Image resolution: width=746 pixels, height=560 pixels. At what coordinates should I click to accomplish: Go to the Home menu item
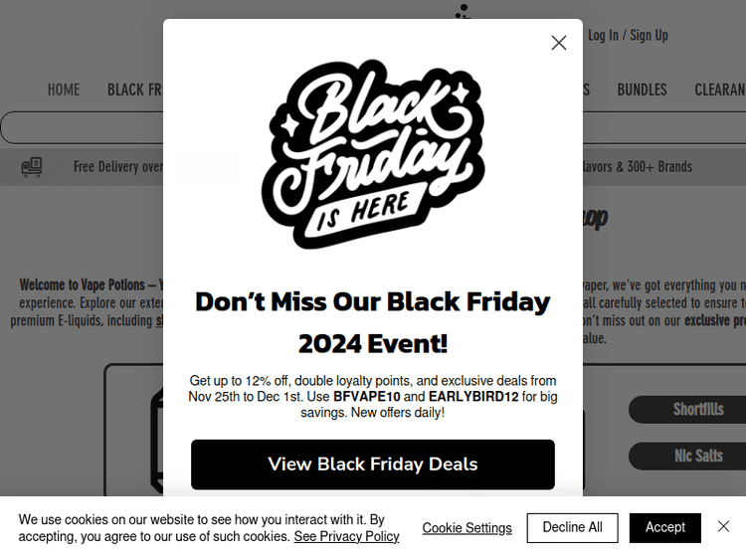click(x=64, y=90)
